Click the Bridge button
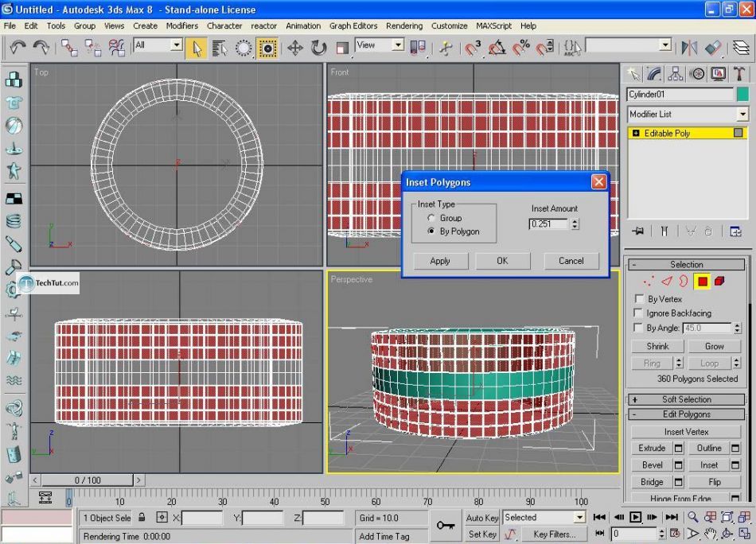 [x=652, y=482]
